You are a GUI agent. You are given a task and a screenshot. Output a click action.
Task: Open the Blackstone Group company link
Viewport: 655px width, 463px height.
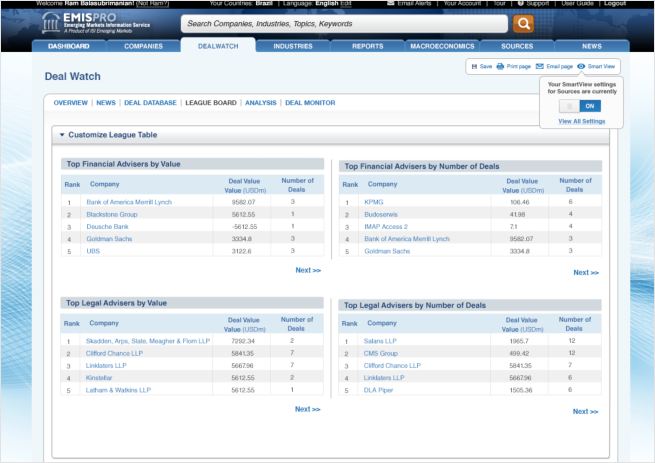click(x=112, y=214)
